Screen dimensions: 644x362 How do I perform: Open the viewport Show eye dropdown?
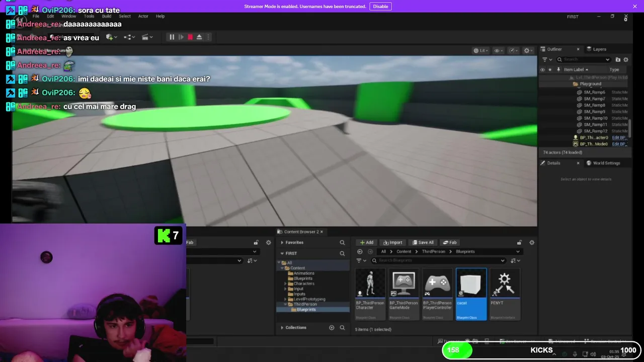pyautogui.click(x=499, y=50)
